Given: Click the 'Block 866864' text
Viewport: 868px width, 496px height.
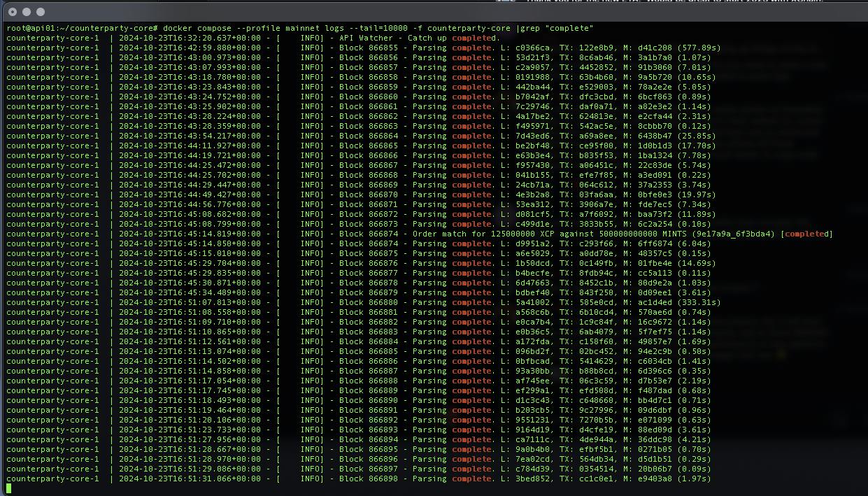Looking at the screenshot, I should pos(369,136).
